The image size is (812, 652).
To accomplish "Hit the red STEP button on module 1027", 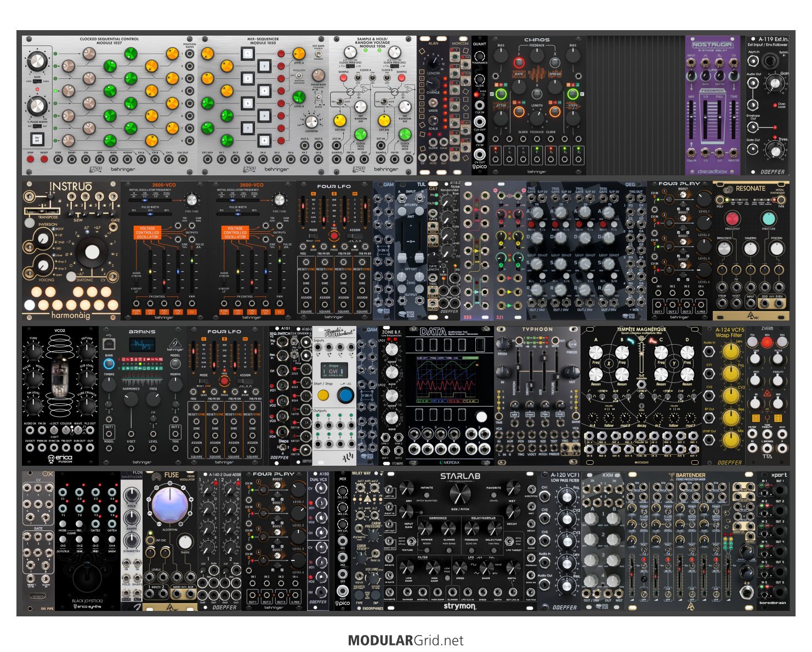I will click(30, 159).
